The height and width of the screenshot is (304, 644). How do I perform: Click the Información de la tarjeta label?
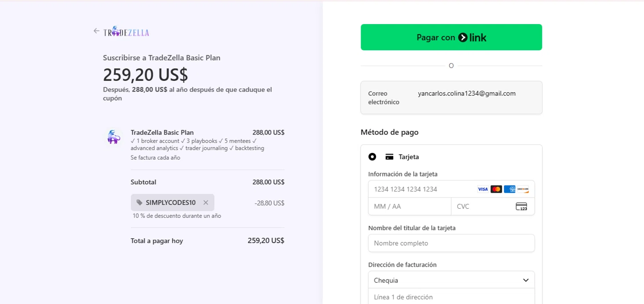[x=403, y=174]
